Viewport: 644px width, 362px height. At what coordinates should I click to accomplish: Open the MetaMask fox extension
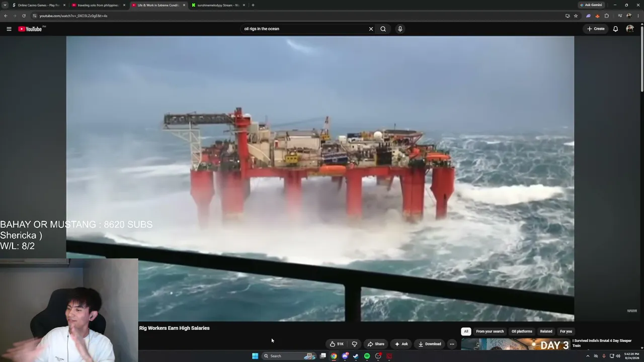(x=597, y=16)
